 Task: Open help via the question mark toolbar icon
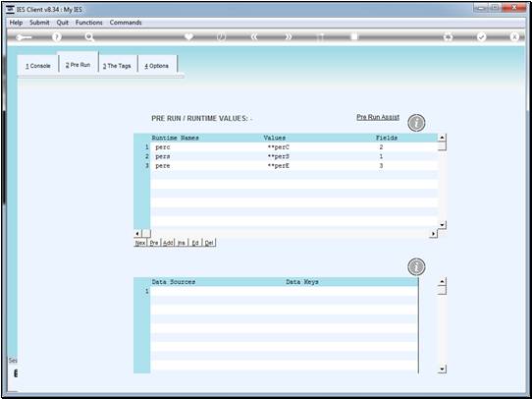tap(57, 37)
